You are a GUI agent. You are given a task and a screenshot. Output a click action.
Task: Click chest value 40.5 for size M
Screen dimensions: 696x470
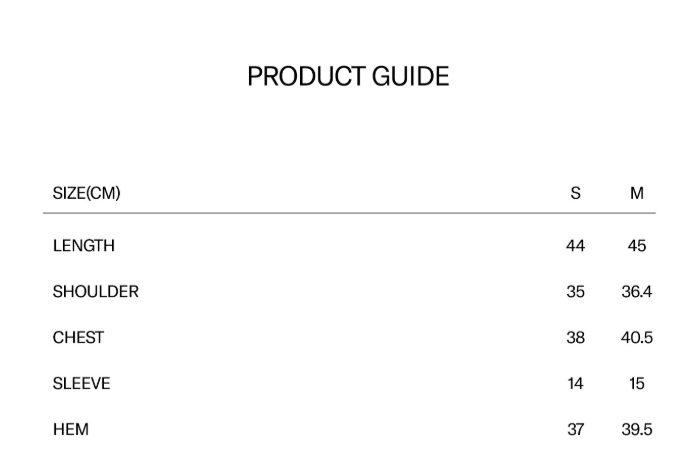point(637,338)
